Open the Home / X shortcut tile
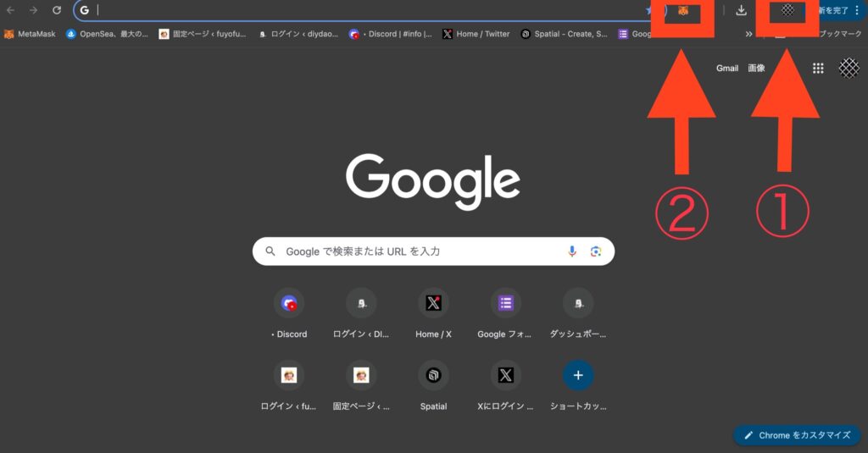The height and width of the screenshot is (453, 868). [x=433, y=313]
